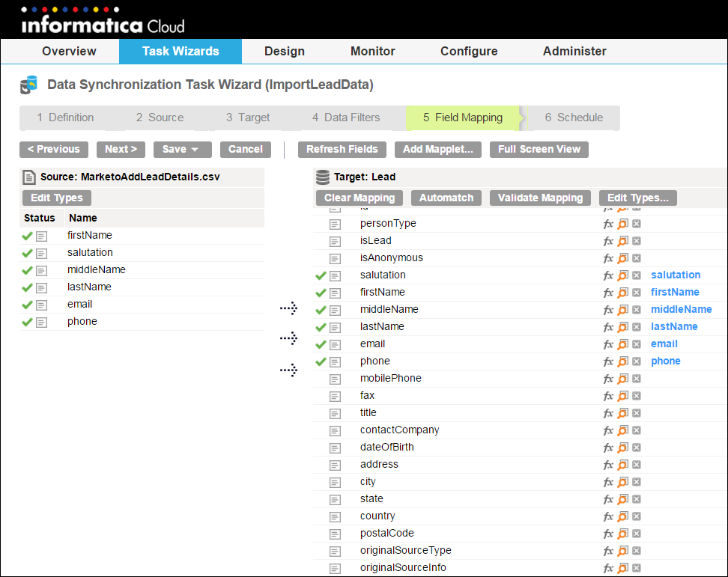Click the Data Synchronization task wizard icon

click(28, 85)
